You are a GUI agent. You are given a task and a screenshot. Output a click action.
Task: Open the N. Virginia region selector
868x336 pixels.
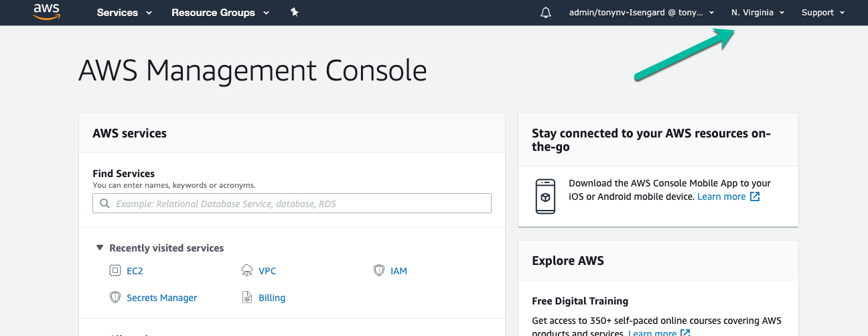(757, 13)
